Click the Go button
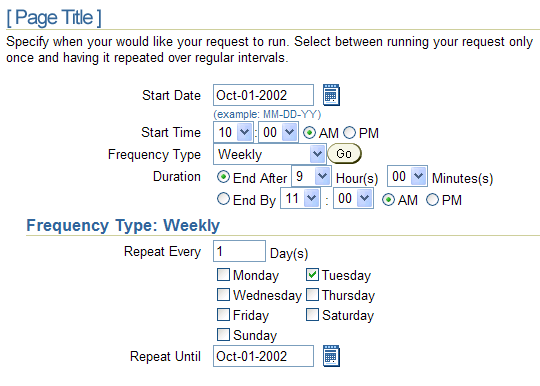This screenshot has width=540, height=386. pos(344,154)
